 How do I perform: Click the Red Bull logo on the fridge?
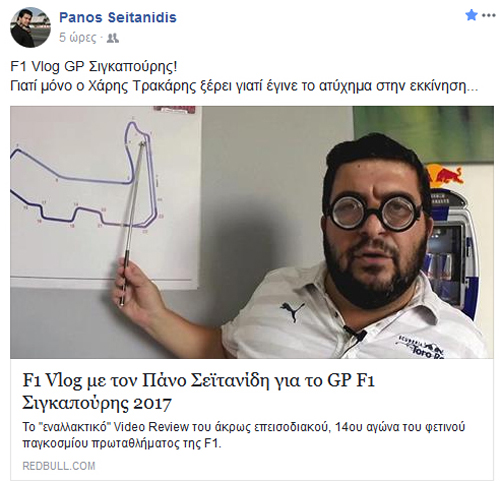445,175
